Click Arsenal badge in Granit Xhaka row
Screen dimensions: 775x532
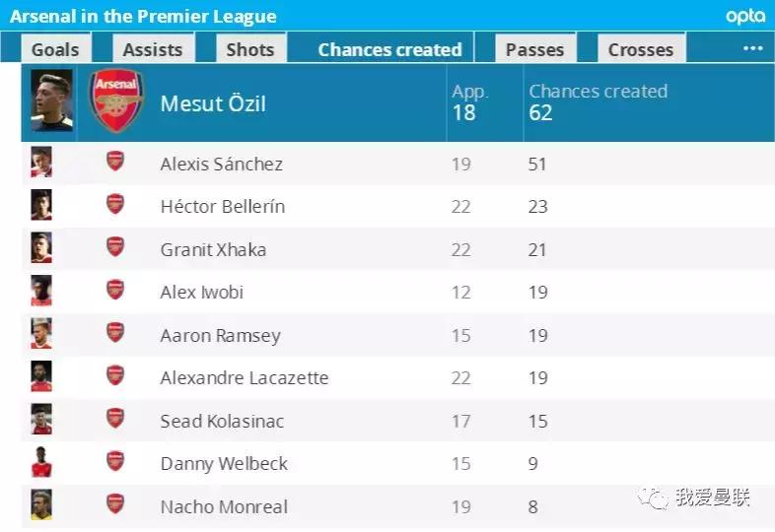tap(115, 248)
